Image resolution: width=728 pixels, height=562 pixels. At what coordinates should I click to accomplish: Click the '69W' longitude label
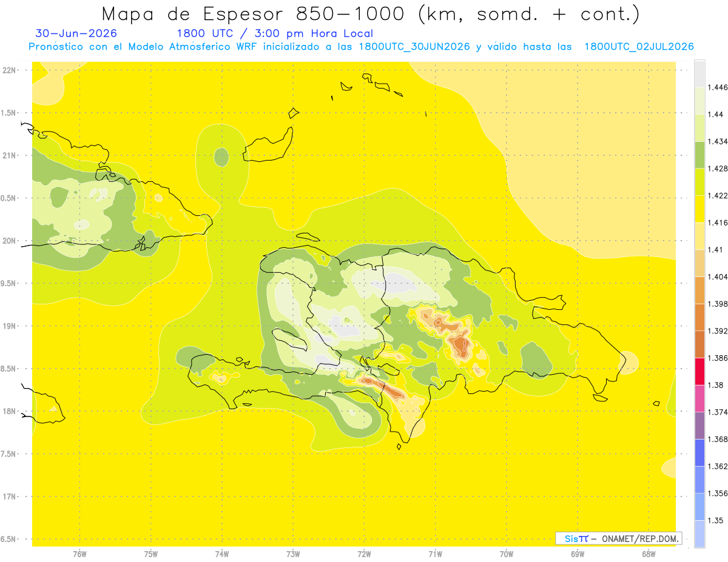(578, 554)
